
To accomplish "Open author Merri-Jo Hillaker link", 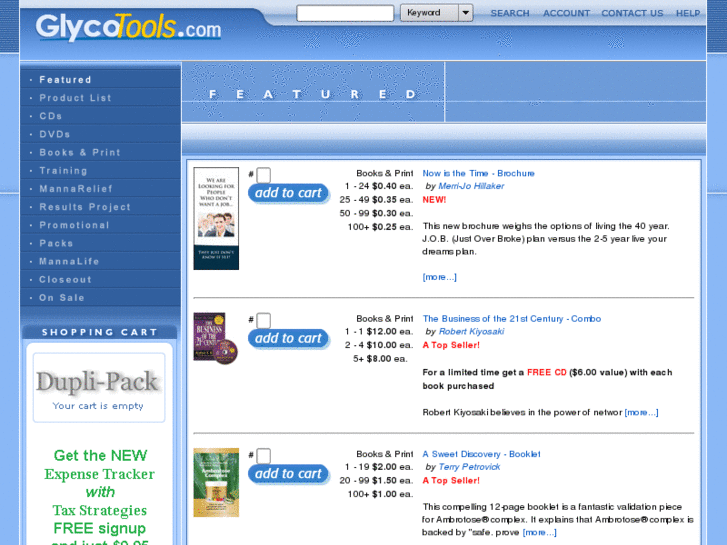I will click(x=471, y=186).
